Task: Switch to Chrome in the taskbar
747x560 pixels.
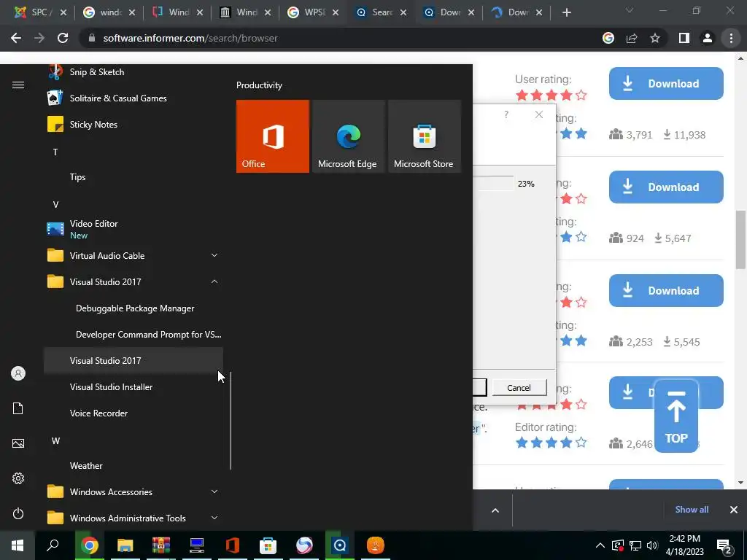Action: coord(89,545)
